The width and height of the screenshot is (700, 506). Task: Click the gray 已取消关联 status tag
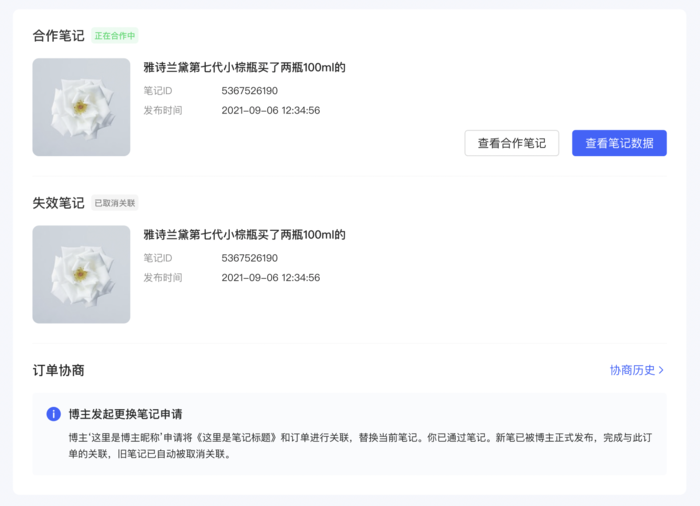pyautogui.click(x=114, y=203)
